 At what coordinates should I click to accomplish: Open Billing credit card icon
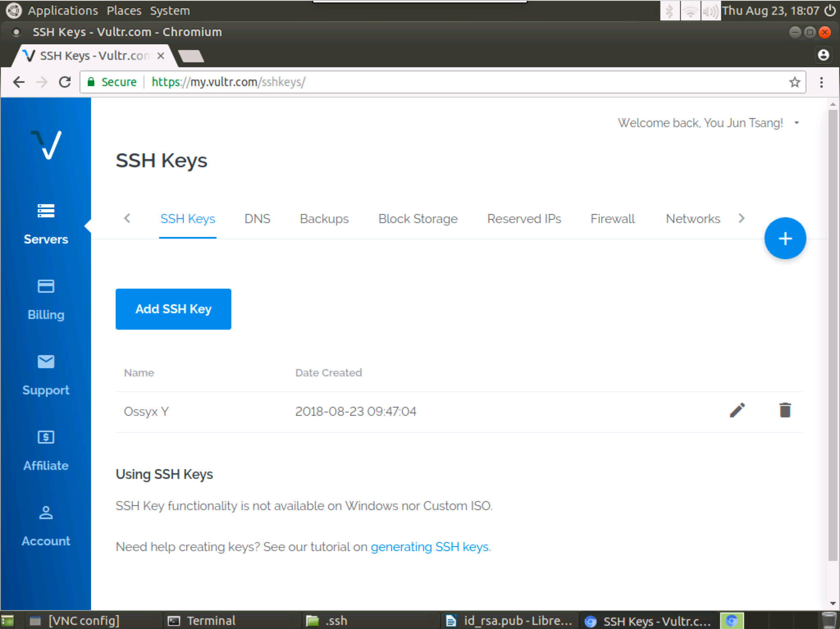coord(46,286)
